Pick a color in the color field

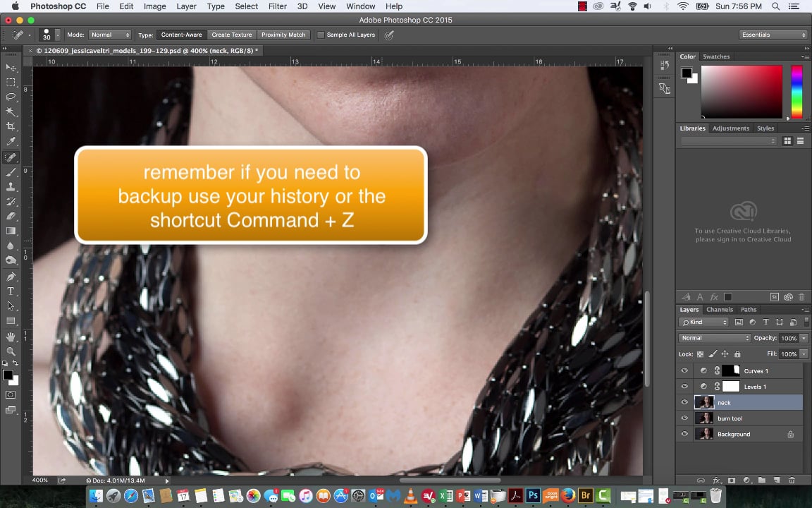pyautogui.click(x=742, y=92)
